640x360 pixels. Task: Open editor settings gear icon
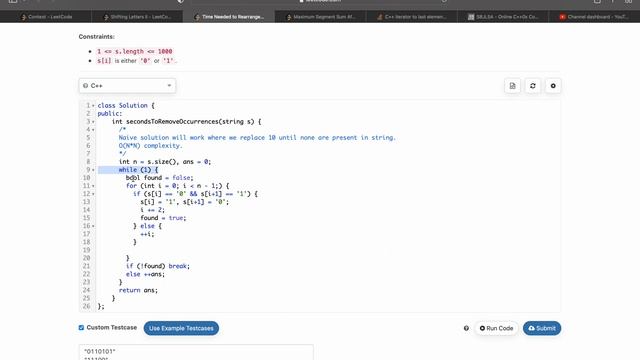point(553,86)
